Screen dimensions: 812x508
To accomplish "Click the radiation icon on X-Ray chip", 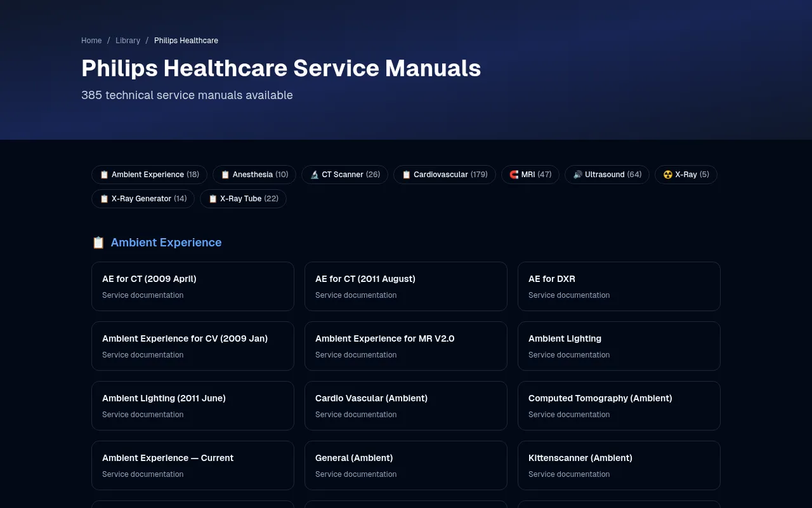I will click(667, 175).
